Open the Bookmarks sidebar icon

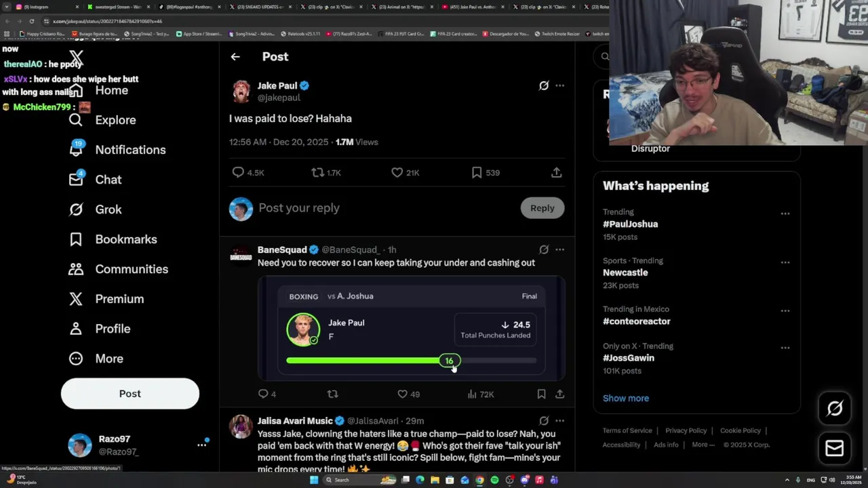76,239
